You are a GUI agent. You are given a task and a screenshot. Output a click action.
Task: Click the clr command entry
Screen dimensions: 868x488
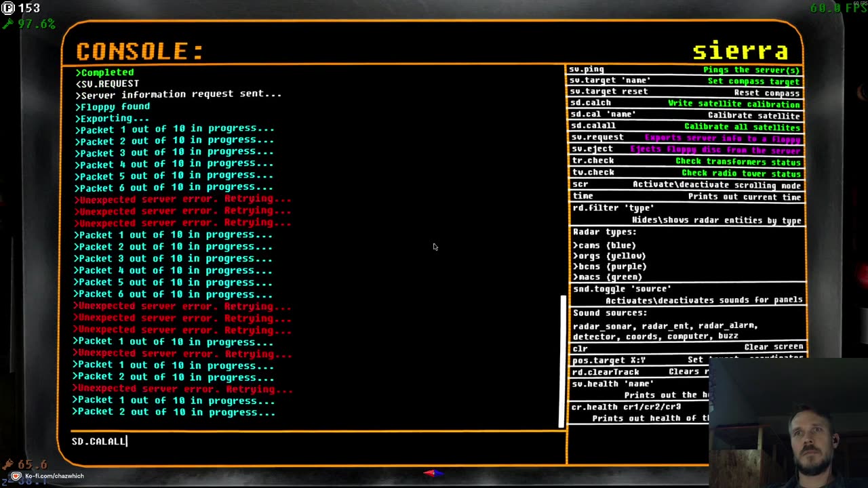(580, 348)
